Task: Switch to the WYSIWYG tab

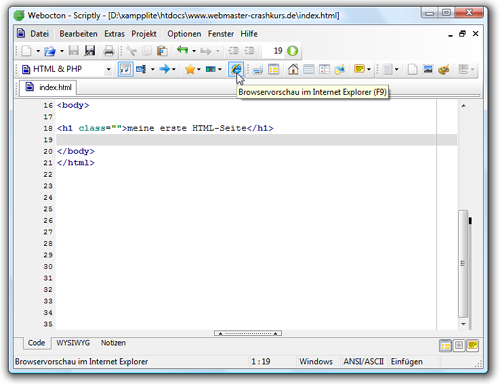Action: (73, 343)
